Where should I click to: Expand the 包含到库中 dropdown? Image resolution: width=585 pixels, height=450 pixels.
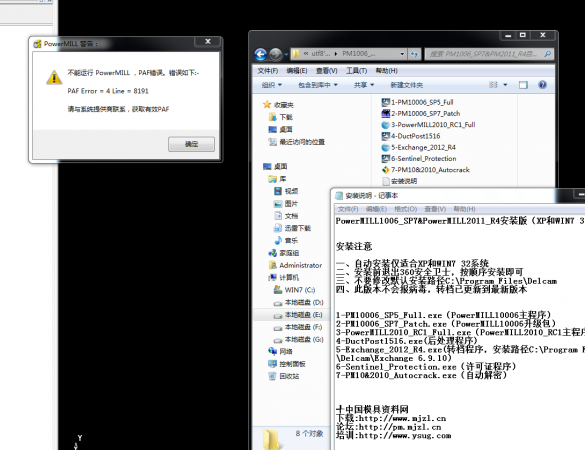318,85
